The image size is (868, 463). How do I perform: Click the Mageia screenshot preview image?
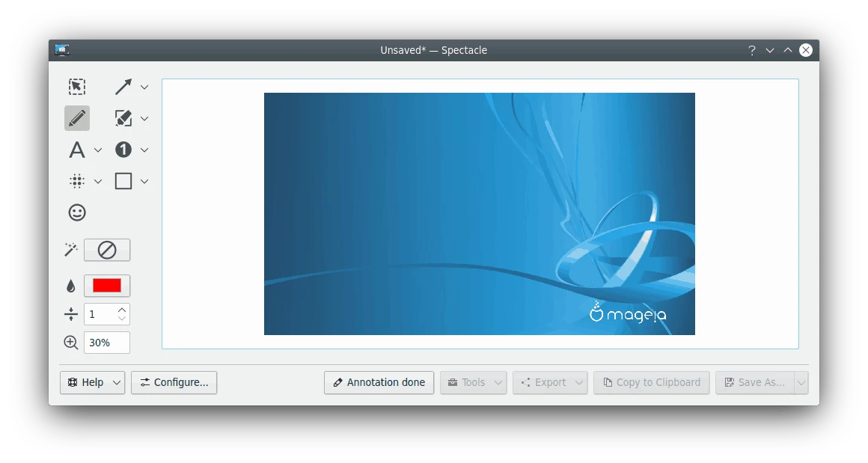click(480, 213)
